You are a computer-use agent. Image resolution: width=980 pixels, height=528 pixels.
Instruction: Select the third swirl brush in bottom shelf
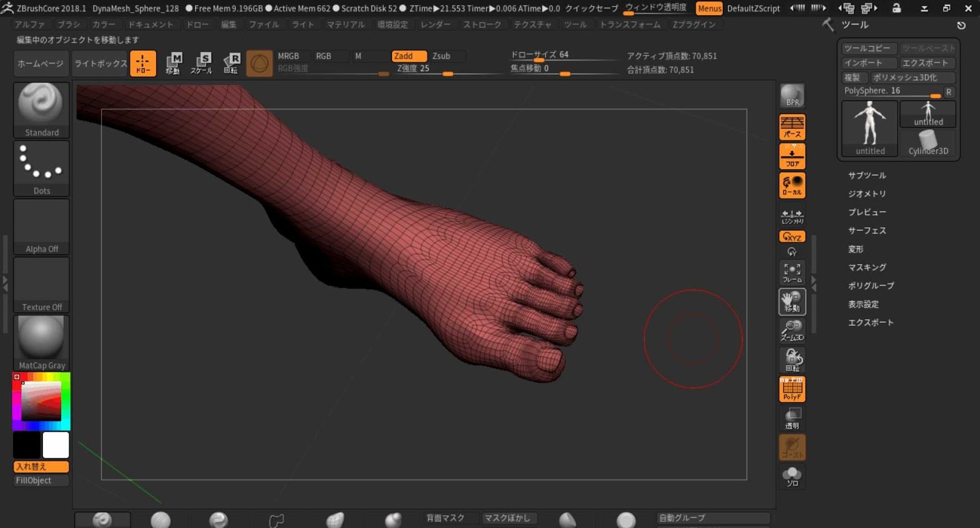click(219, 520)
